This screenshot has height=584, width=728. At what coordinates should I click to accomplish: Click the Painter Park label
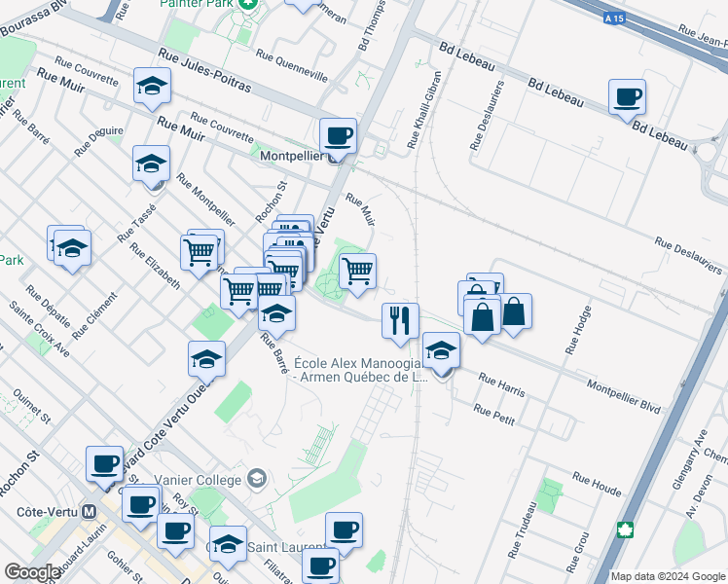coord(199,4)
